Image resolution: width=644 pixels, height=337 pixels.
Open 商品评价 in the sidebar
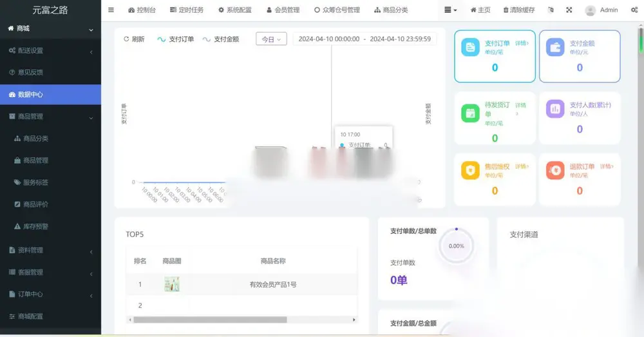50,204
